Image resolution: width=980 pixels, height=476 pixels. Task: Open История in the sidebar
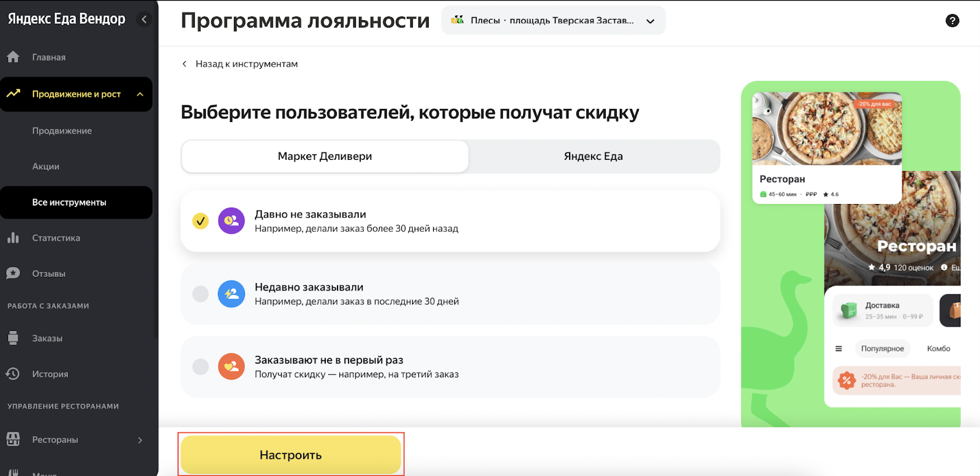(x=50, y=374)
